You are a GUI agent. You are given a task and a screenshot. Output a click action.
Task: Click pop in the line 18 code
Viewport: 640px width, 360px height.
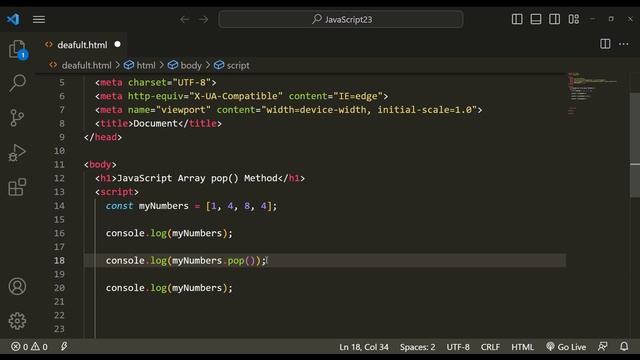[236, 260]
